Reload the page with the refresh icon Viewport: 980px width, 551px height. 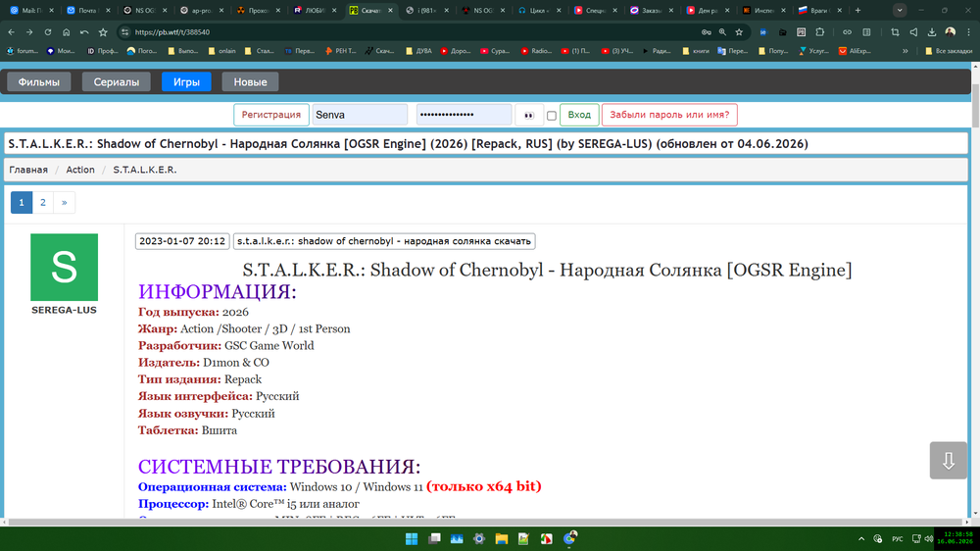(47, 32)
